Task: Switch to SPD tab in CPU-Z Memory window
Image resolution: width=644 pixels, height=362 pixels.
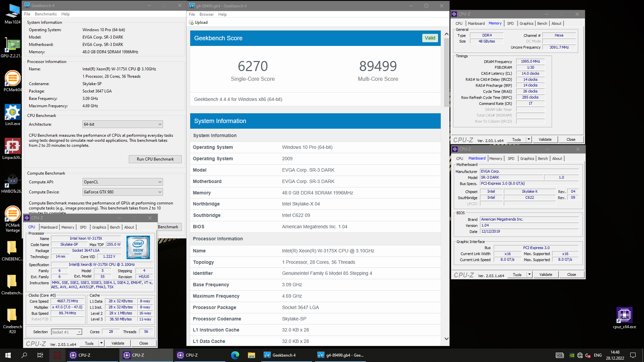Action: pos(510,23)
